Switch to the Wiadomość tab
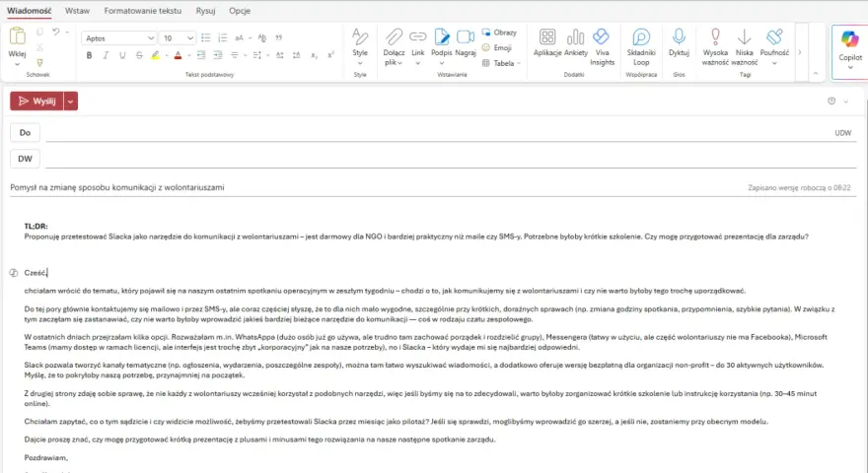Viewport: 868px width, 473px height. pyautogui.click(x=30, y=11)
